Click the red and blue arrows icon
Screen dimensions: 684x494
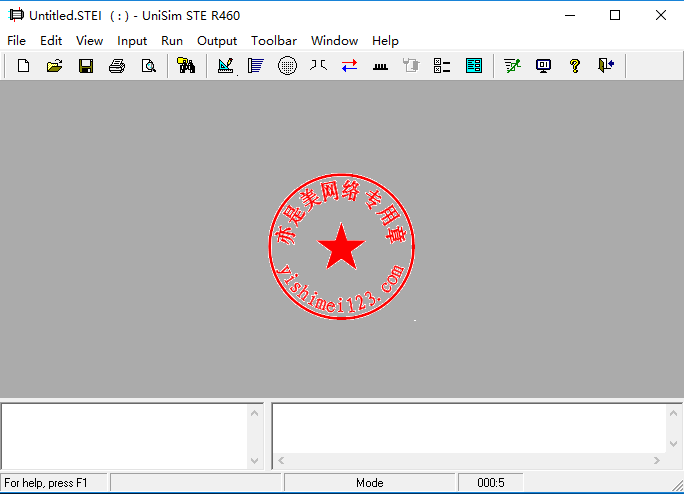(349, 66)
